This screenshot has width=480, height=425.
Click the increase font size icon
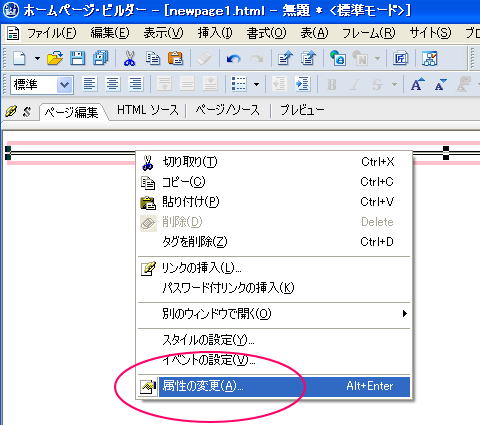(418, 84)
